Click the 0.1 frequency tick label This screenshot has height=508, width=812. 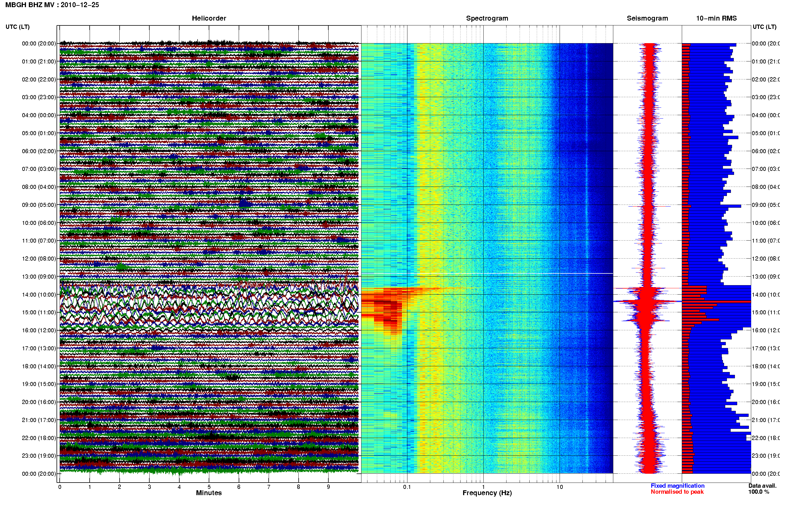407,487
